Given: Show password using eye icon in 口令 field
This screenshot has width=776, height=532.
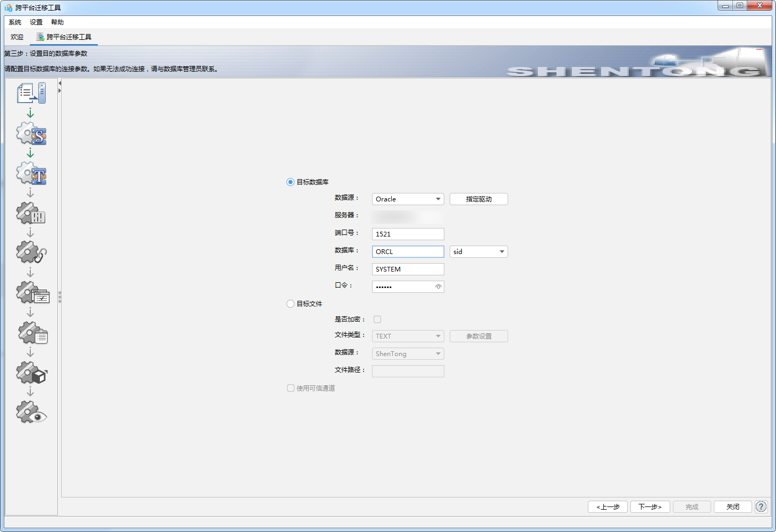Looking at the screenshot, I should pyautogui.click(x=438, y=286).
